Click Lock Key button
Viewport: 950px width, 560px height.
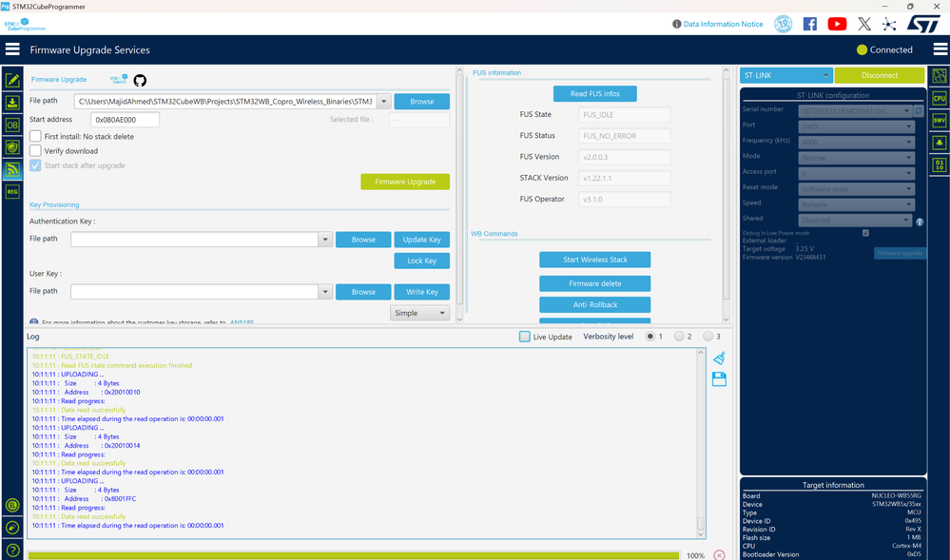[x=421, y=261]
